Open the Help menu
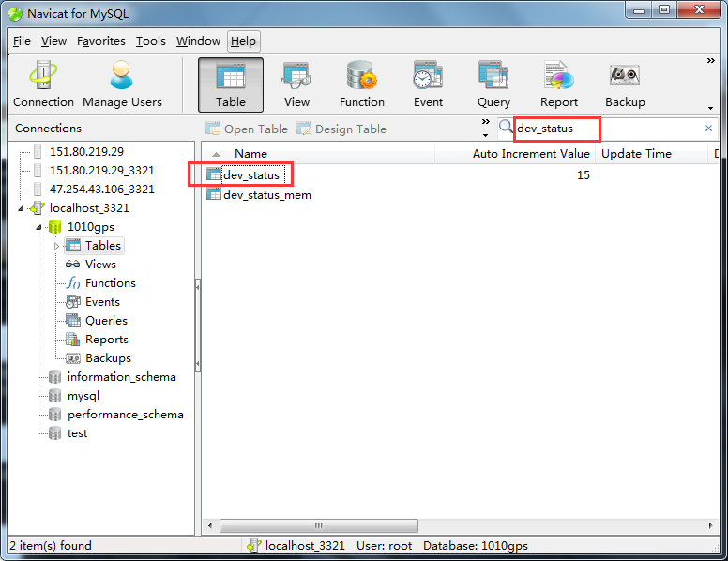Image resolution: width=728 pixels, height=561 pixels. tap(243, 41)
